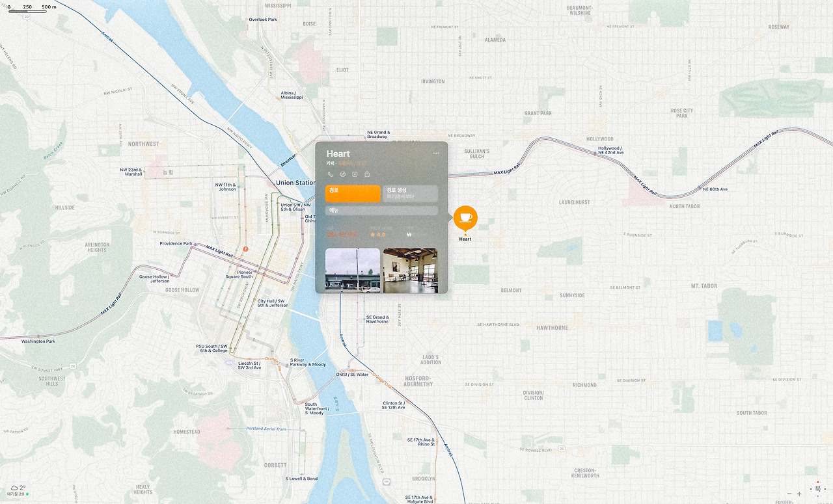Click the cloud weather icon showing 2°
The height and width of the screenshot is (504, 833).
coord(14,487)
